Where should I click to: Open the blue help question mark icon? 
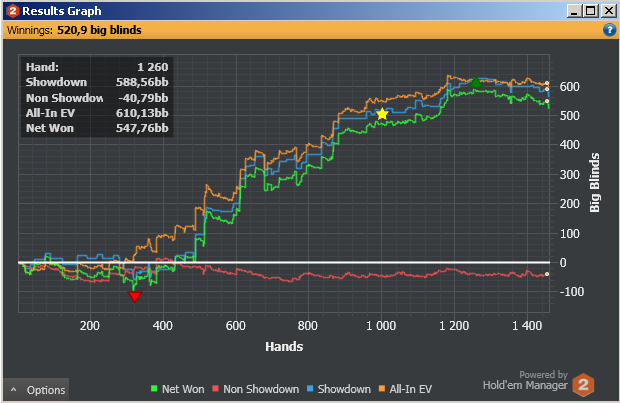click(609, 30)
